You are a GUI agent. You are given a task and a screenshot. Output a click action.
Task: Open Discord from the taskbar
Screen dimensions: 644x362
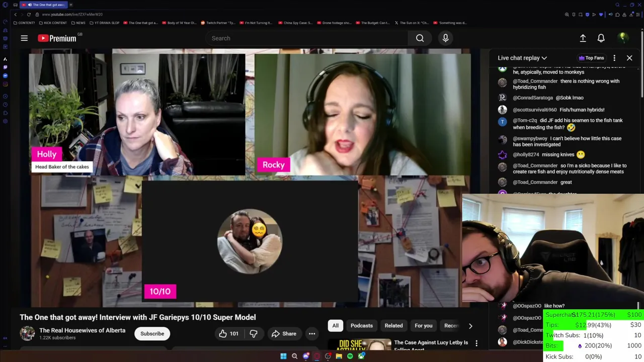tap(306, 356)
